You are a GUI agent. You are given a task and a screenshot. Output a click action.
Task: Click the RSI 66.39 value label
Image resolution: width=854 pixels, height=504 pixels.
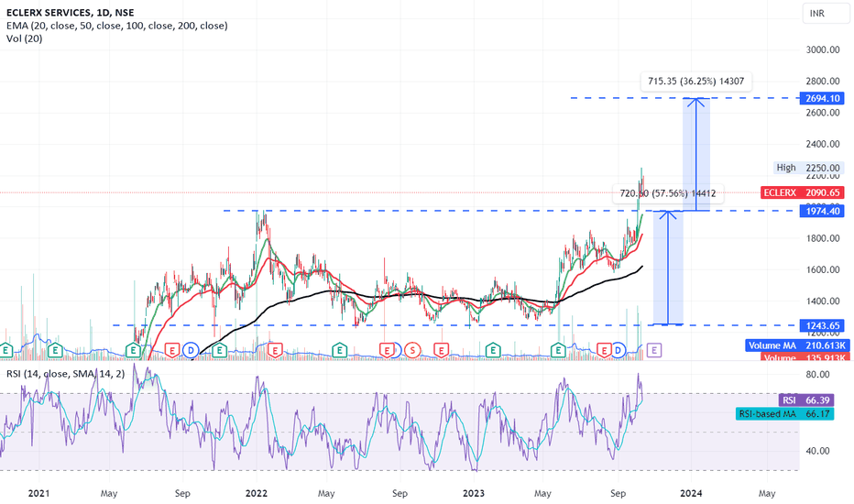(x=806, y=400)
